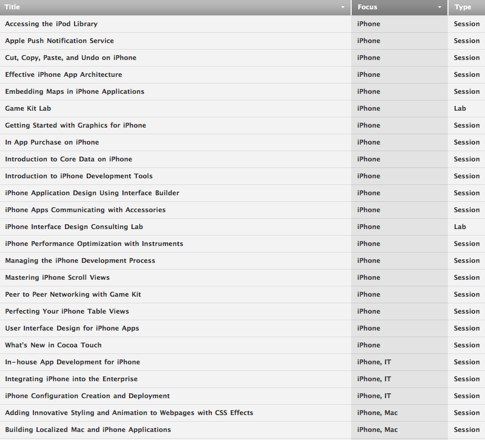Select "iPhone Performance Optimization with Instruments"
The image size is (485, 440).
94,244
